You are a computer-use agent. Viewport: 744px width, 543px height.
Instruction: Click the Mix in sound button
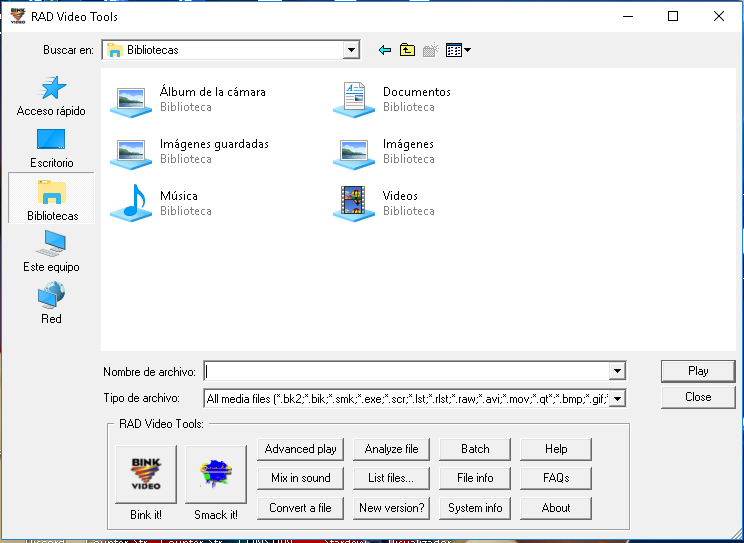(x=300, y=478)
